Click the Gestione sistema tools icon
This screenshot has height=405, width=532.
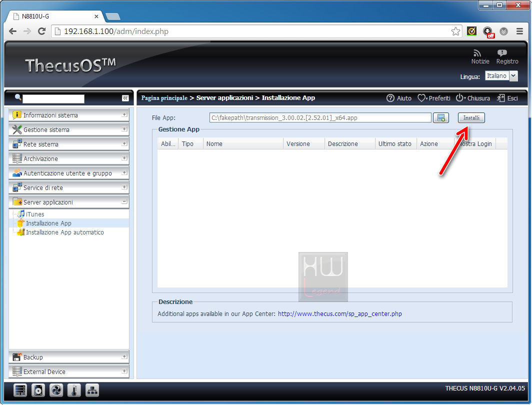coord(16,129)
